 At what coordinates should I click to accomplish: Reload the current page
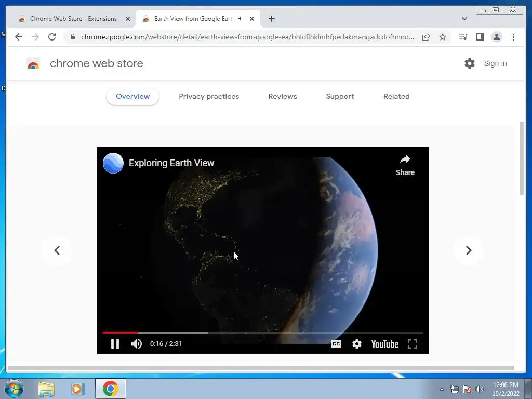[x=52, y=37]
